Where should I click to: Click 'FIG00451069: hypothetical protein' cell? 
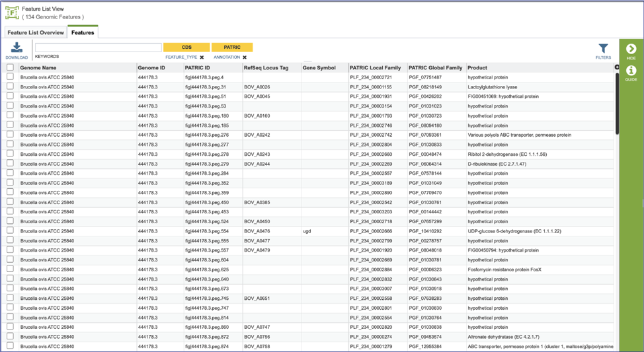coord(503,96)
